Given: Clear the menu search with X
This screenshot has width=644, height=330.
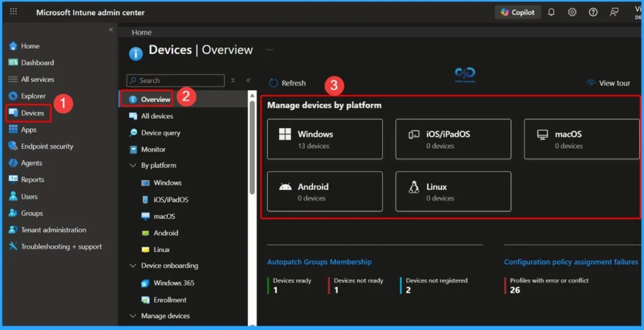Looking at the screenshot, I should tap(233, 80).
